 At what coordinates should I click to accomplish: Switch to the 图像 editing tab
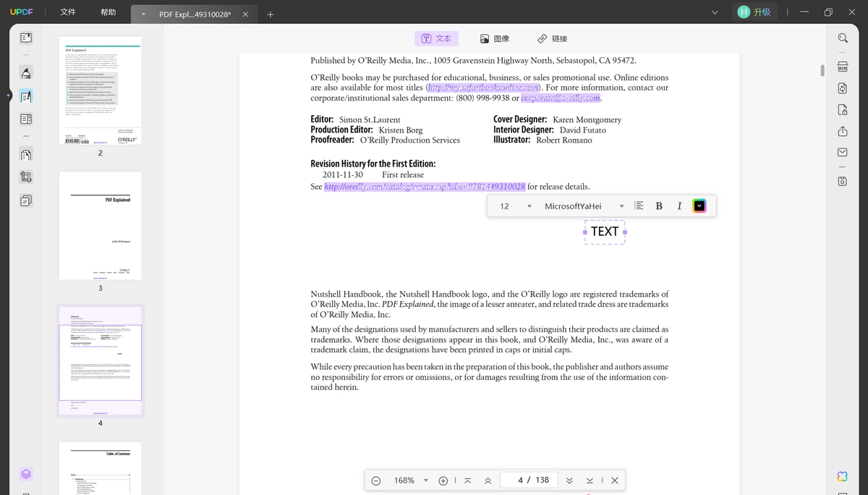tap(495, 38)
